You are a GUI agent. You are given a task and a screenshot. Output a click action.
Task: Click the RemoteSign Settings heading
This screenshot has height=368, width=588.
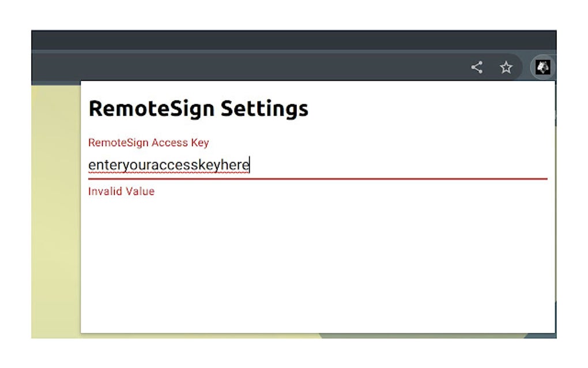pyautogui.click(x=199, y=108)
